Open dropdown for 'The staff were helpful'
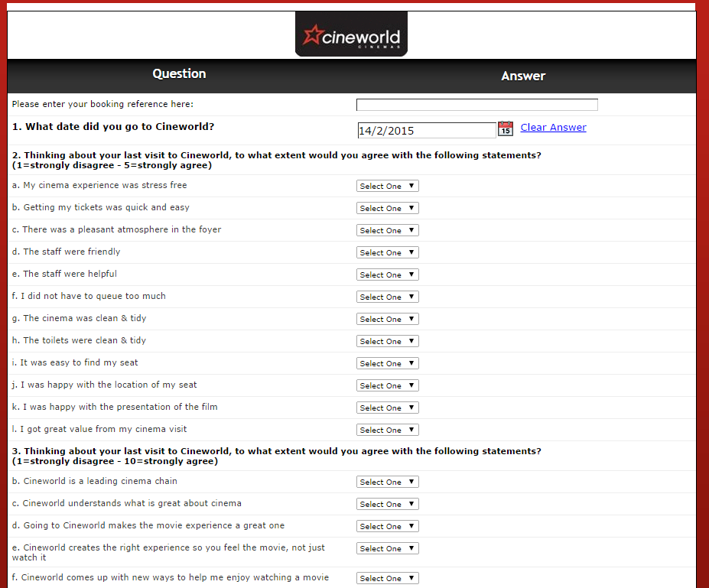Viewport: 709px width, 588px height. (388, 275)
